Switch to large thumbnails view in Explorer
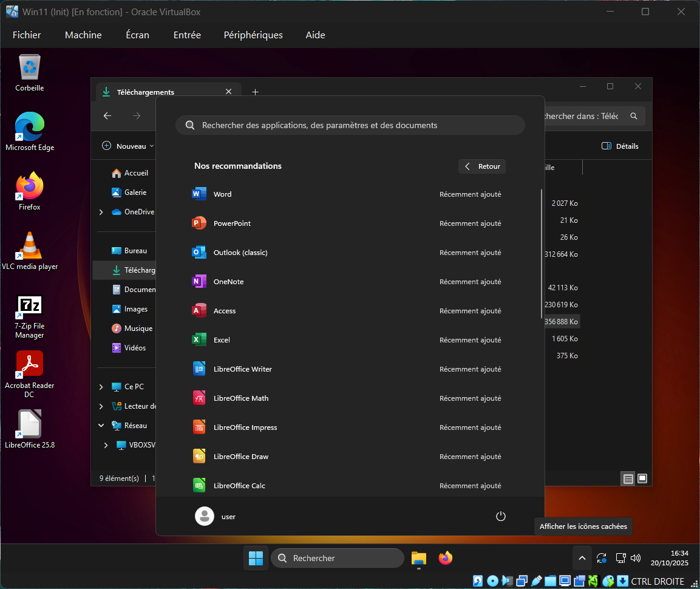The image size is (700, 589). (642, 478)
